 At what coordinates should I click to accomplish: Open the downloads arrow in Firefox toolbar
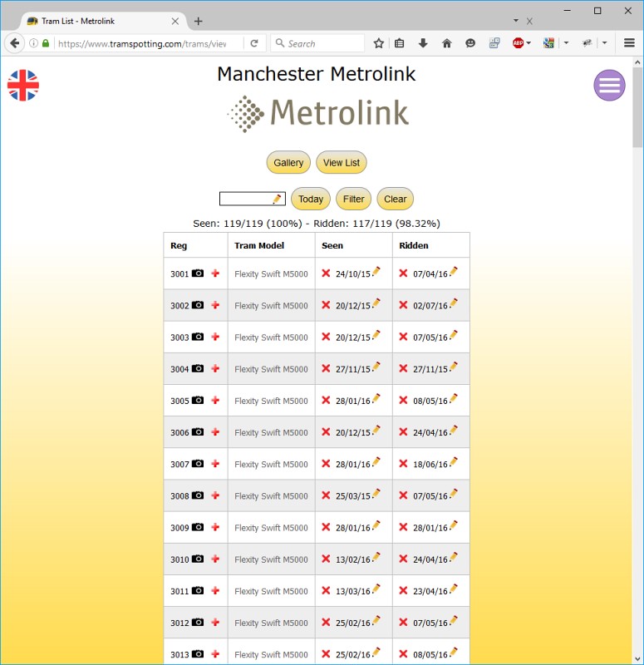(423, 43)
